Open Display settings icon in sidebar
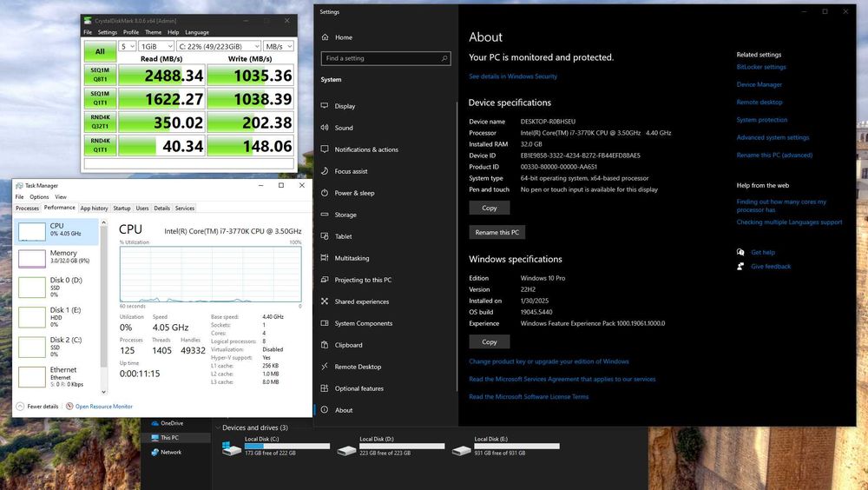 (x=325, y=106)
